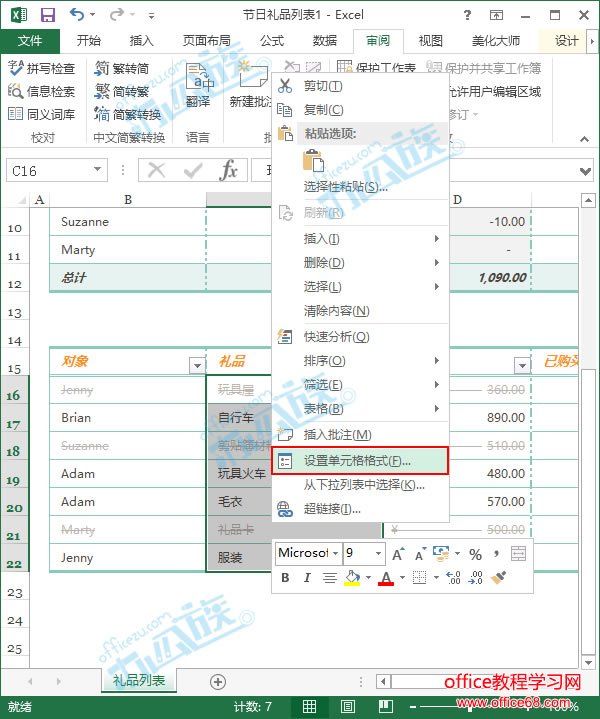600x719 pixels.
Task: Open the Help question mark icon
Action: coord(467,15)
